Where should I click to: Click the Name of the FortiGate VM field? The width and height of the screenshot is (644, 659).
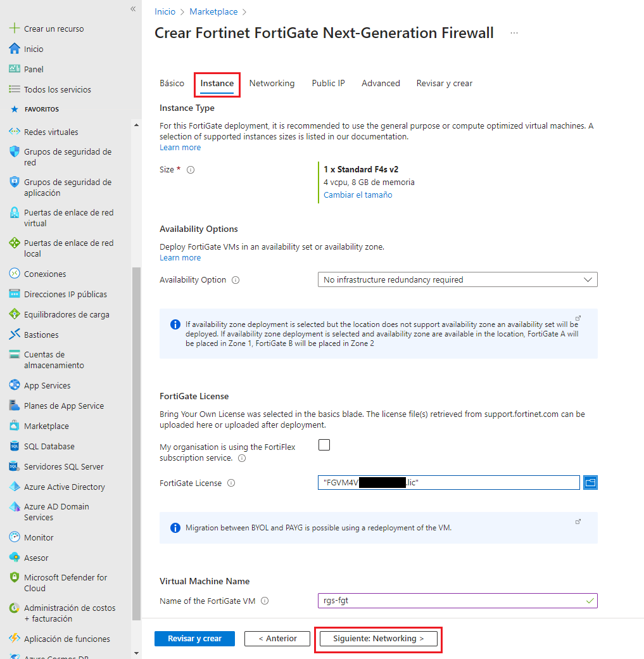(457, 600)
